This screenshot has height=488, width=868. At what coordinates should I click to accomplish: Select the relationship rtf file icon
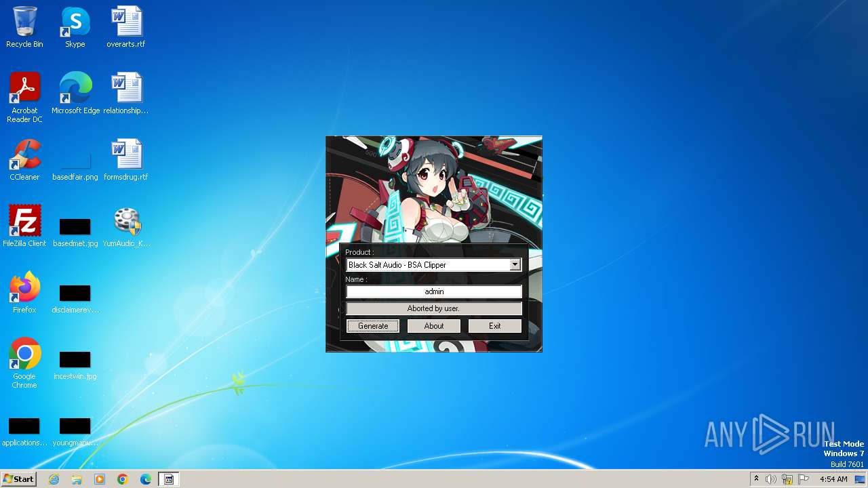coord(126,94)
